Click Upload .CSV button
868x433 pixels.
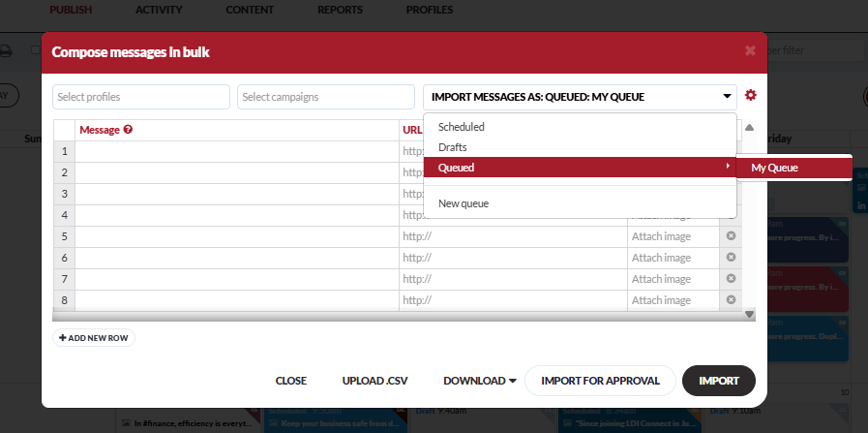point(374,381)
